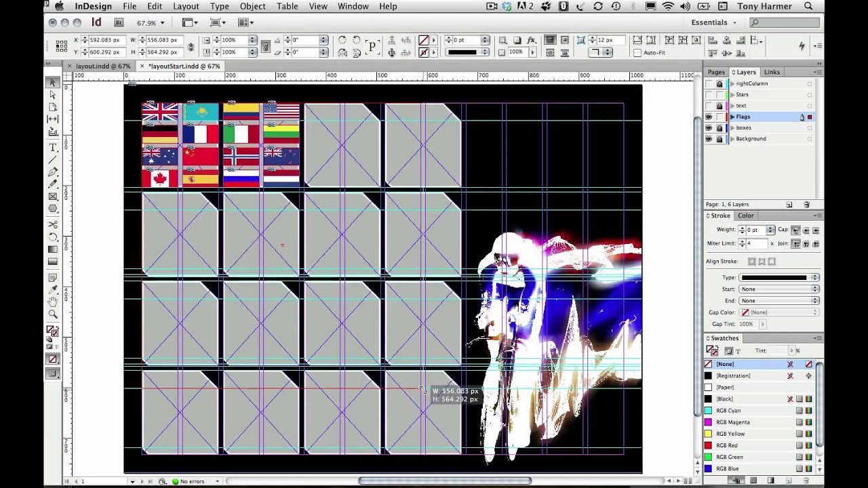This screenshot has height=488, width=868.
Task: Pick the Polygon shape tool
Action: pos(53,209)
